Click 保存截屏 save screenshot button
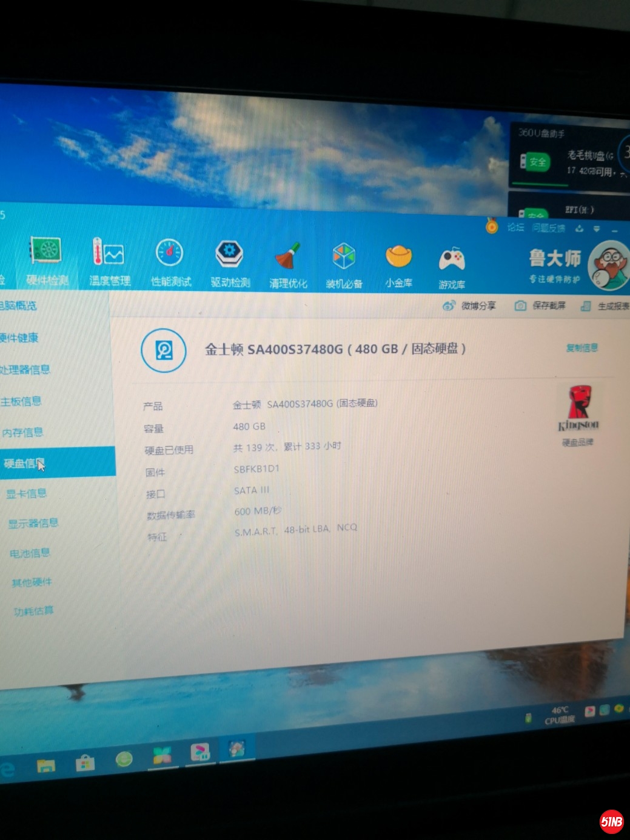This screenshot has width=630, height=840. click(540, 305)
